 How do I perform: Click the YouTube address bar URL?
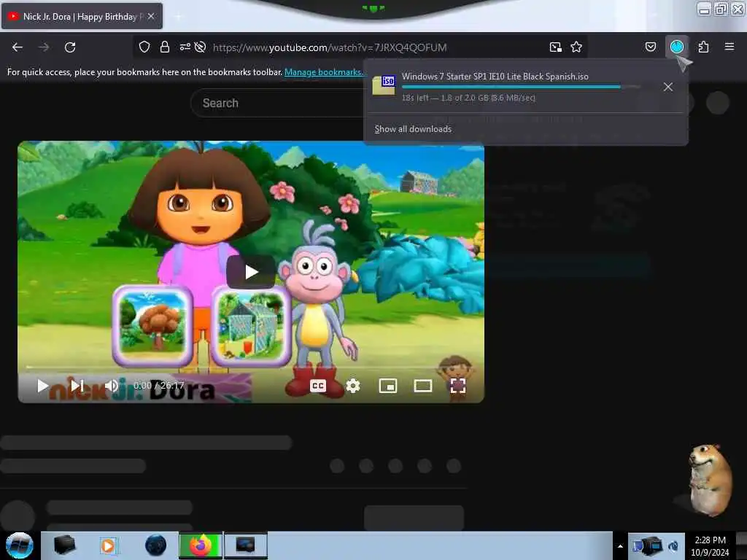point(330,47)
